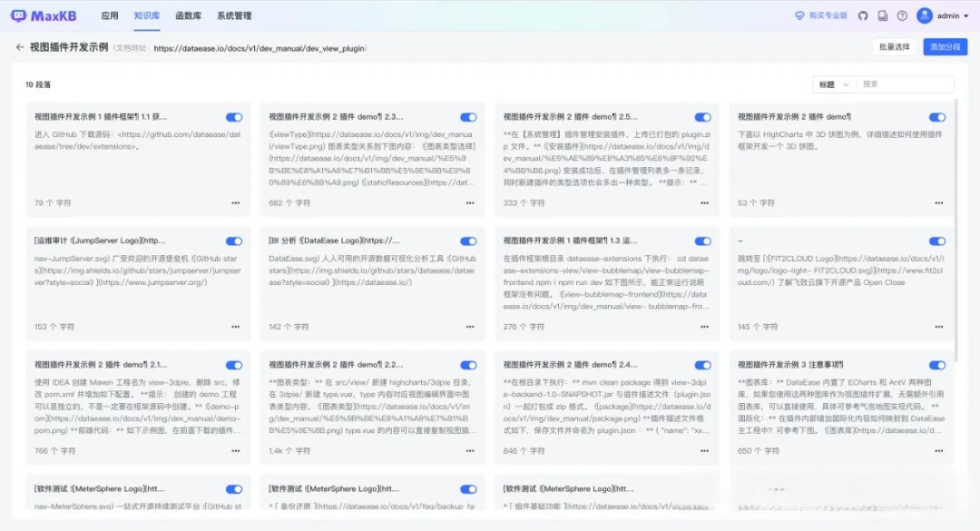Screen dimensions: 980x531
Task: Open the 应用 tab
Action: click(x=110, y=15)
